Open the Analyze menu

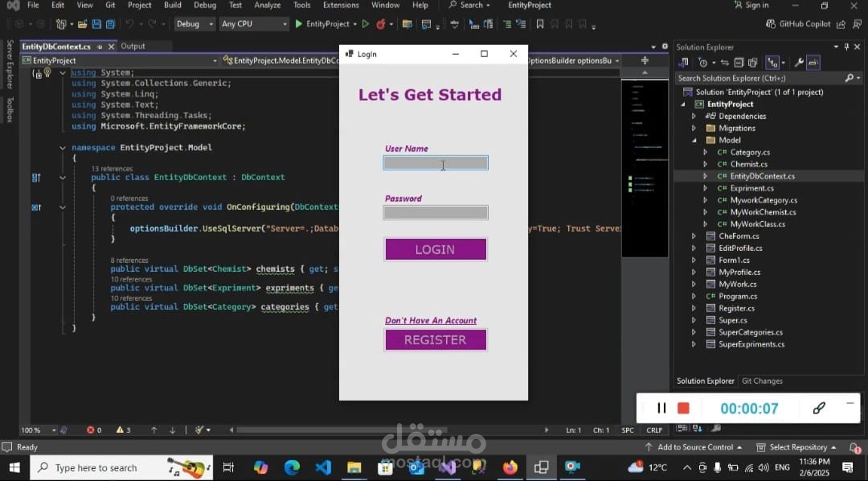point(268,5)
